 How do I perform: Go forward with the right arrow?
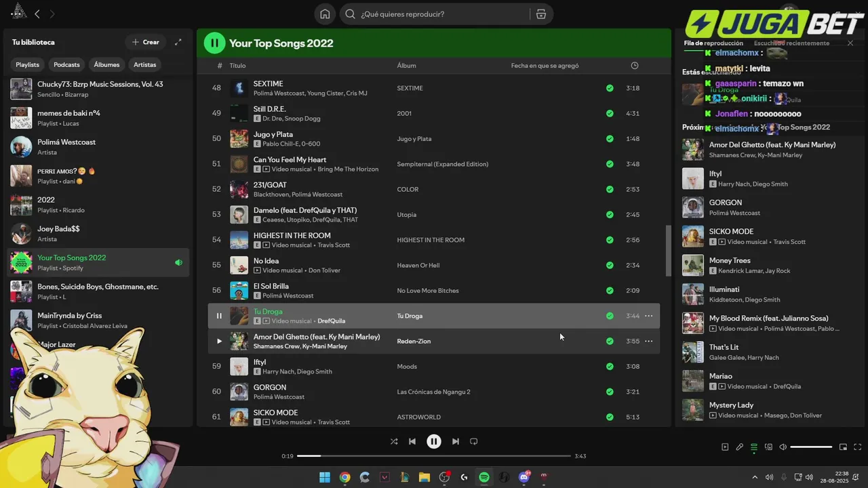click(52, 14)
